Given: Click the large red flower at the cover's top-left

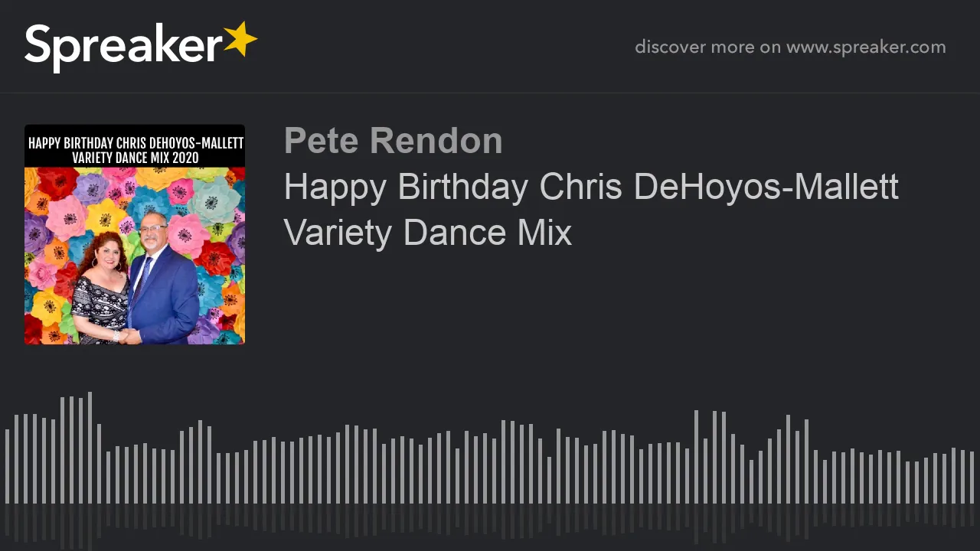Looking at the screenshot, I should (58, 184).
